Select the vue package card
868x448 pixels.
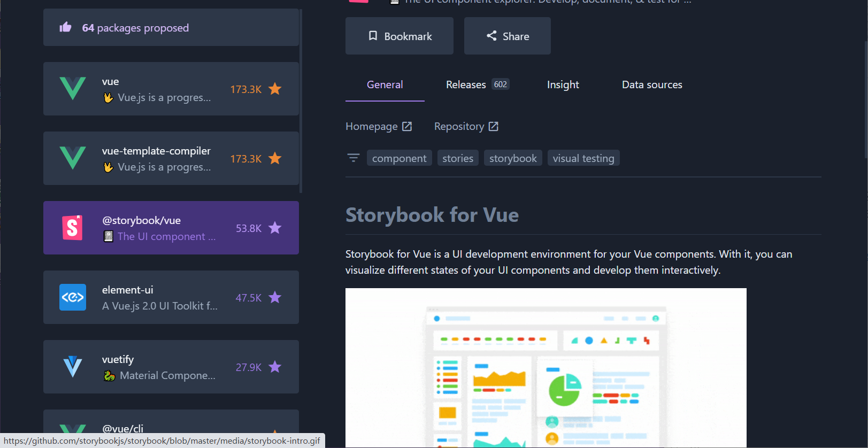point(171,89)
